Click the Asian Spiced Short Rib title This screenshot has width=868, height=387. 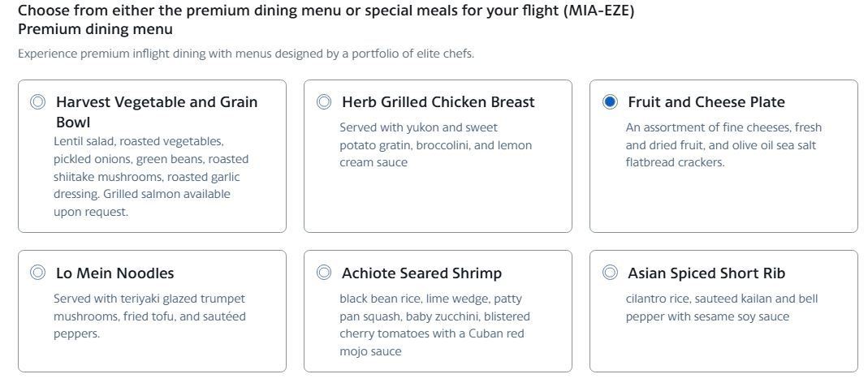click(706, 273)
